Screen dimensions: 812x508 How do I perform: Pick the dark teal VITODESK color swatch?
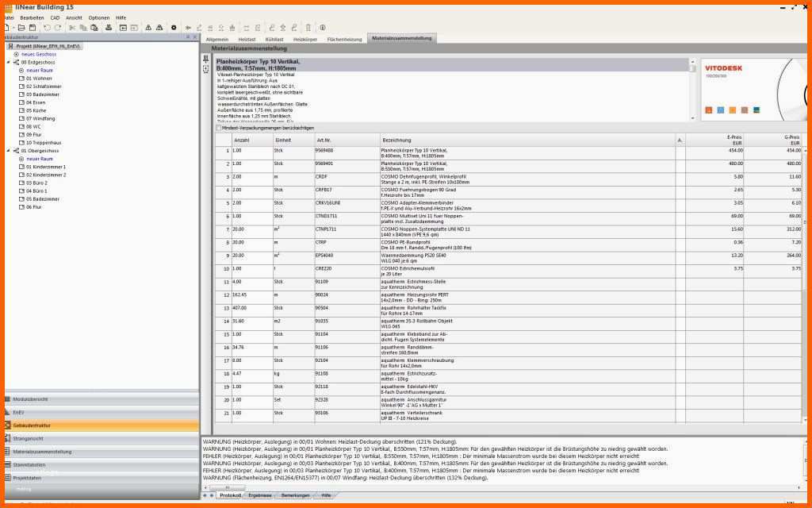click(756, 110)
